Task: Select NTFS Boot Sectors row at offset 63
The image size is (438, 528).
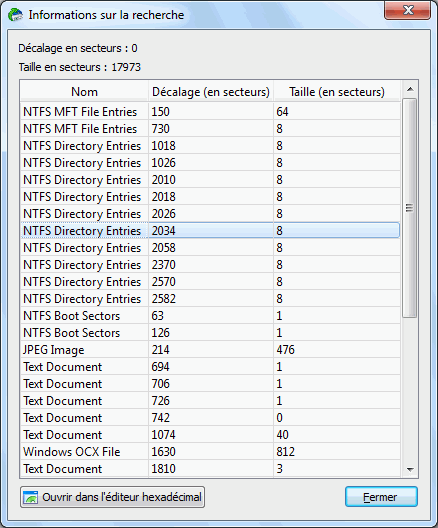Action: pos(210,316)
